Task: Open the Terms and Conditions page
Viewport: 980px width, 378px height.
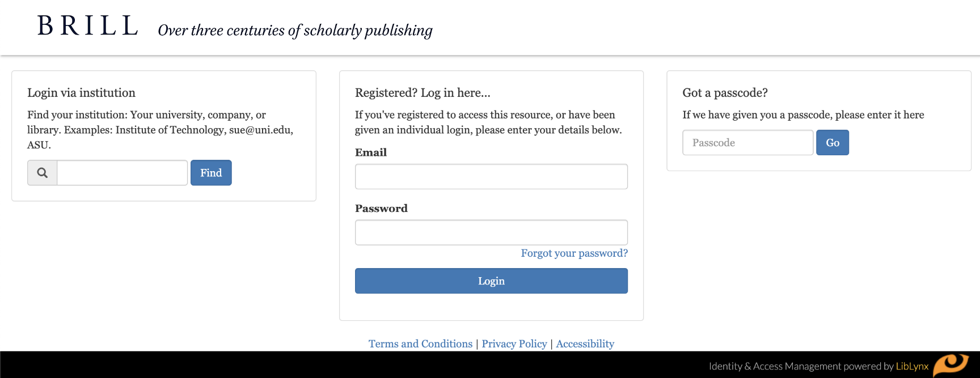Action: tap(420, 343)
